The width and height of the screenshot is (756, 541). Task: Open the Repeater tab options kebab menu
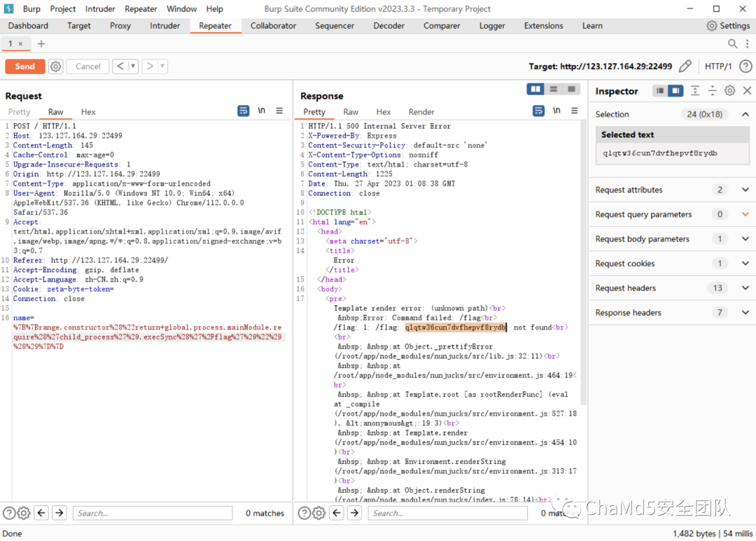click(748, 44)
